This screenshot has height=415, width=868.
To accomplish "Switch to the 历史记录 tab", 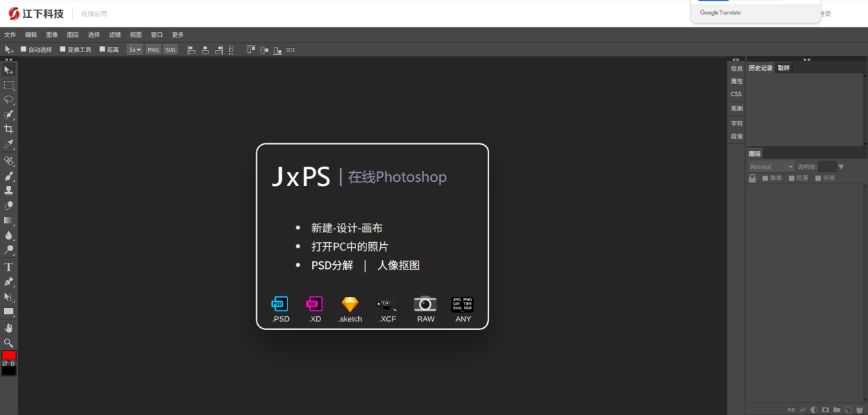I will tap(760, 68).
